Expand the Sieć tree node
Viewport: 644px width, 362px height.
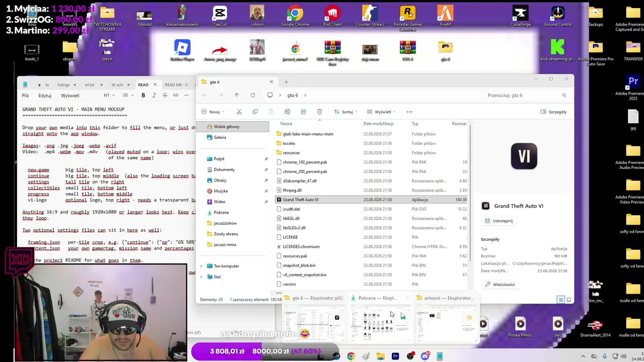(x=201, y=277)
